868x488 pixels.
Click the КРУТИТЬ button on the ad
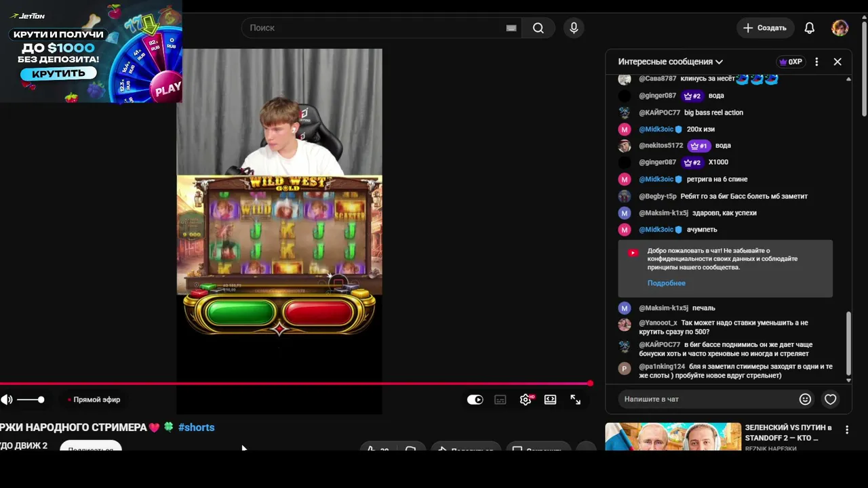[58, 73]
